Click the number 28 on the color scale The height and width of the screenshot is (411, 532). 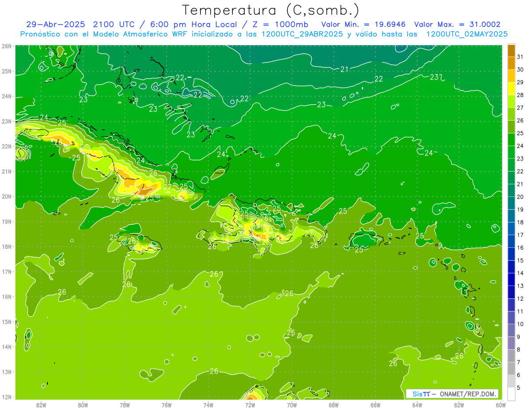click(x=520, y=95)
